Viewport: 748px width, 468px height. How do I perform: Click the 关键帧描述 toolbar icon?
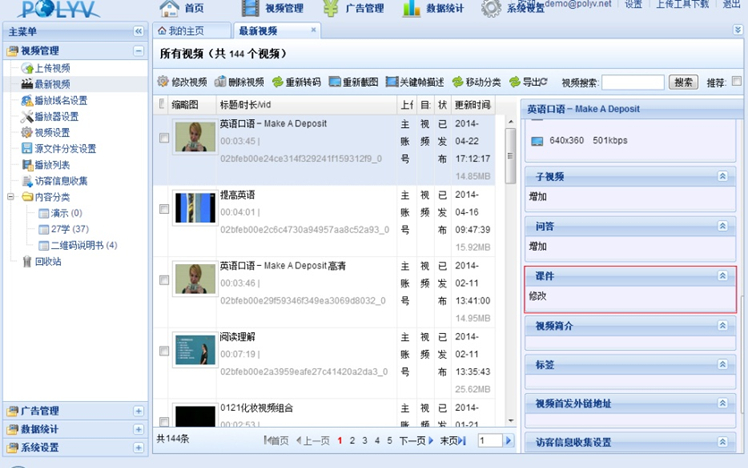pyautogui.click(x=392, y=82)
